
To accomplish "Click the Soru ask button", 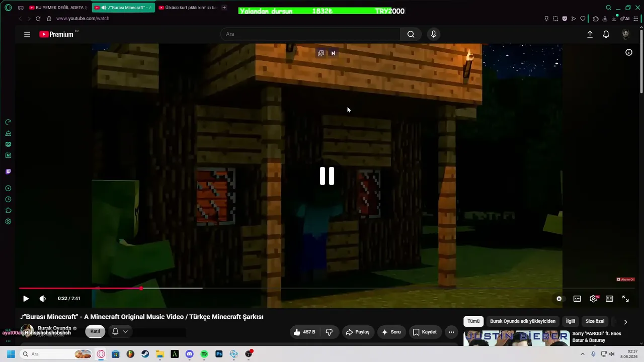I will 391,332.
